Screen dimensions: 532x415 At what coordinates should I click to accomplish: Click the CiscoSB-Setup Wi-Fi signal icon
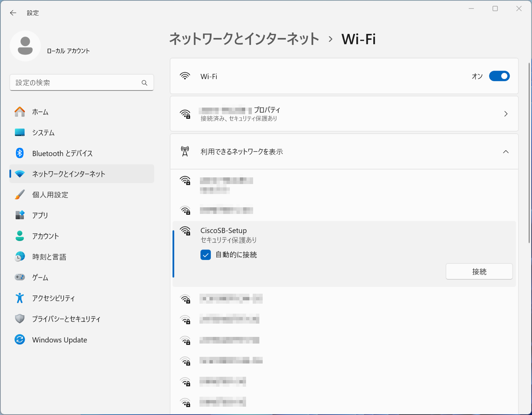185,231
